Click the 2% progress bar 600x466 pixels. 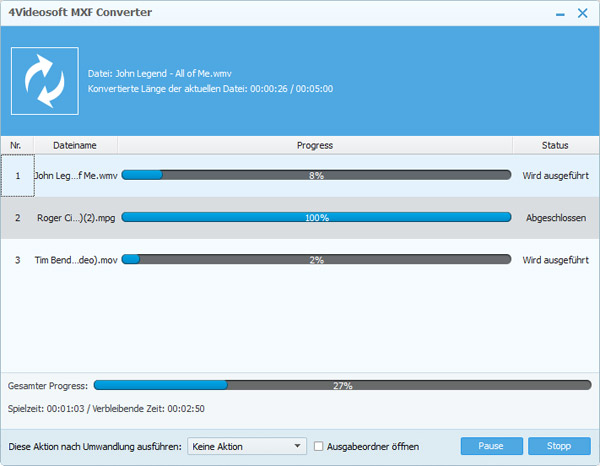pos(316,260)
